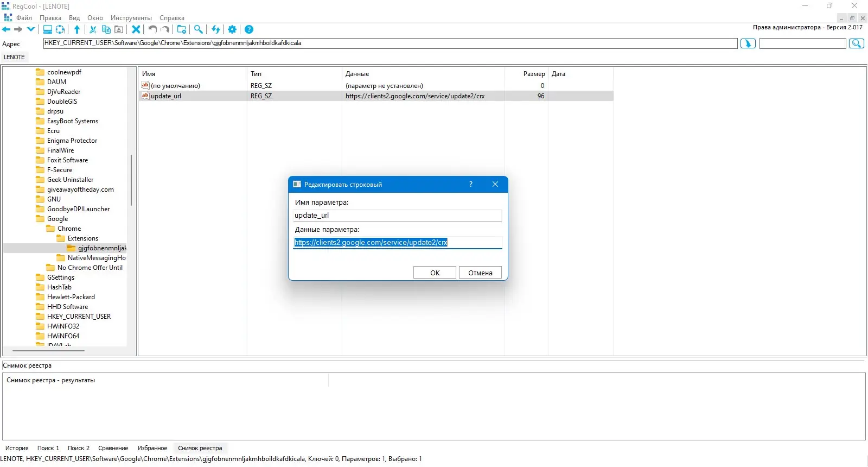Go back with the left arrow icon

pos(7,29)
